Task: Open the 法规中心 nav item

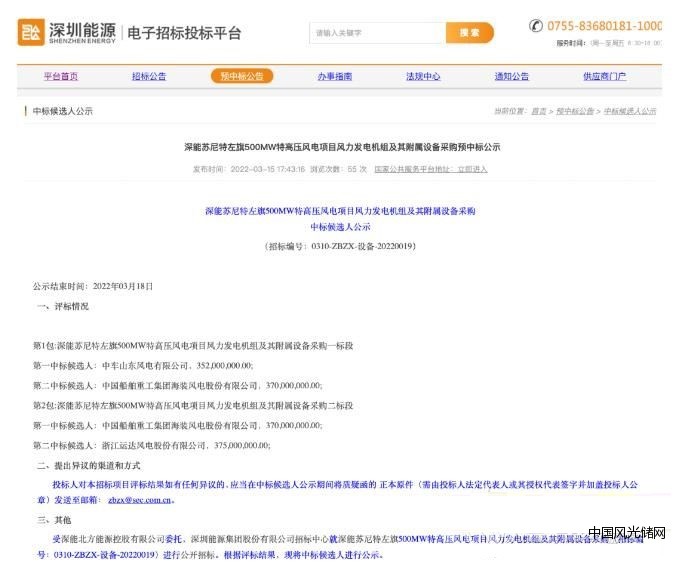Action: [423, 76]
